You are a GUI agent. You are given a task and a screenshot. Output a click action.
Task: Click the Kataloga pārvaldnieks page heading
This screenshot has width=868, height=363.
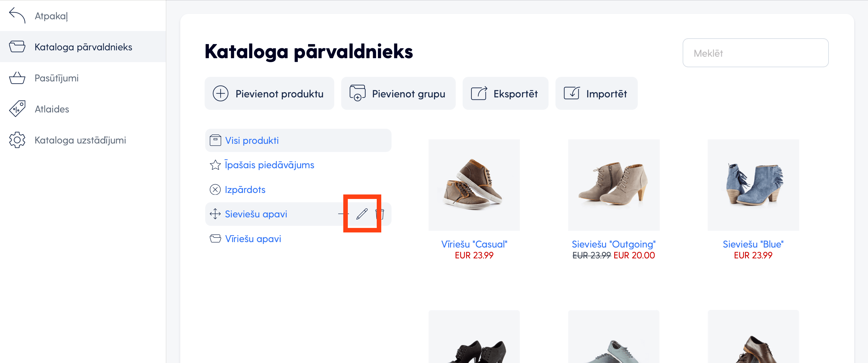pos(309,52)
